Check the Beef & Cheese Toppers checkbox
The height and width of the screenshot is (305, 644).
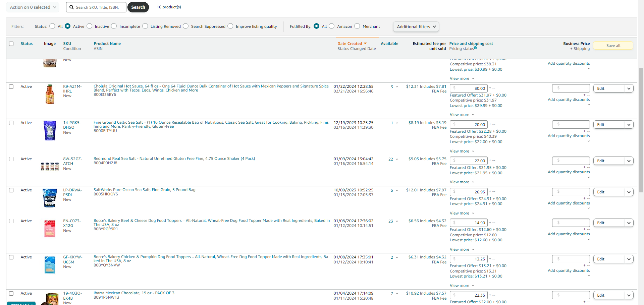pyautogui.click(x=11, y=221)
